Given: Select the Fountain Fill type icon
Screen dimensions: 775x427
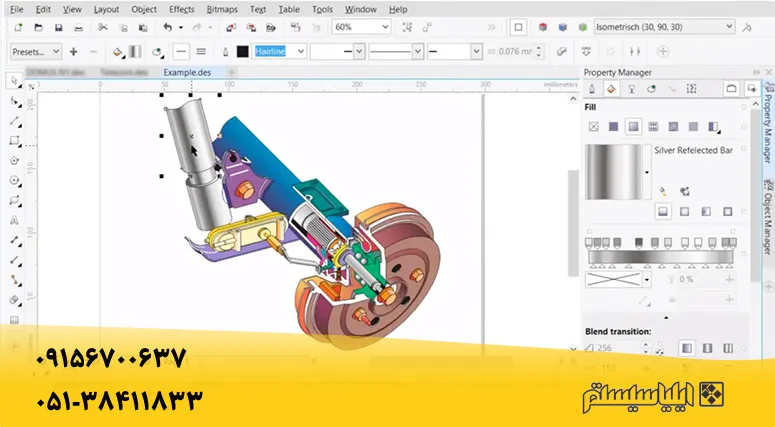Looking at the screenshot, I should pyautogui.click(x=633, y=127).
